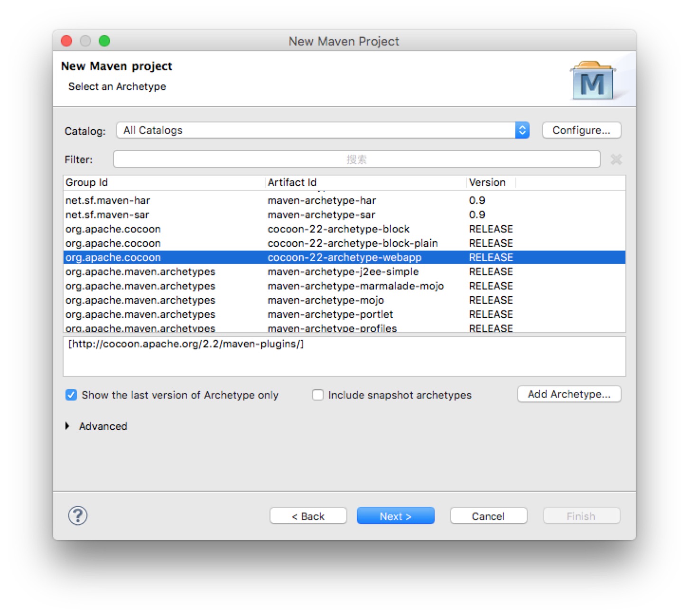Viewport: 689px width, 616px height.
Task: Select the maven-archetype-mojo row
Action: [344, 300]
